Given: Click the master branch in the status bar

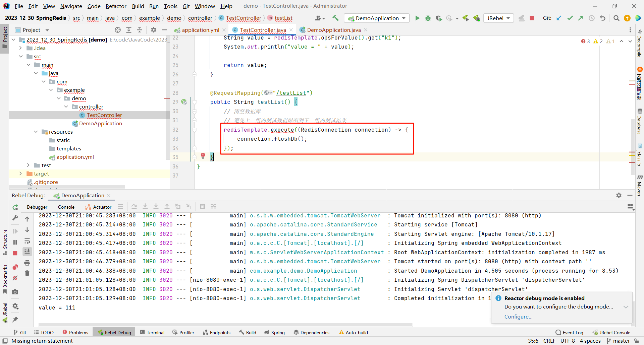Looking at the screenshot, I should (618, 341).
